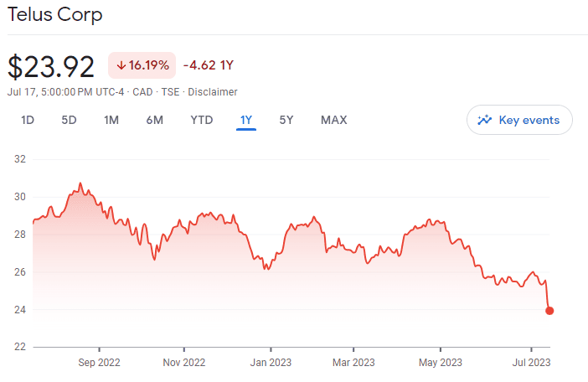The height and width of the screenshot is (382, 588).
Task: Switch to the 5D time range
Action: pos(69,120)
